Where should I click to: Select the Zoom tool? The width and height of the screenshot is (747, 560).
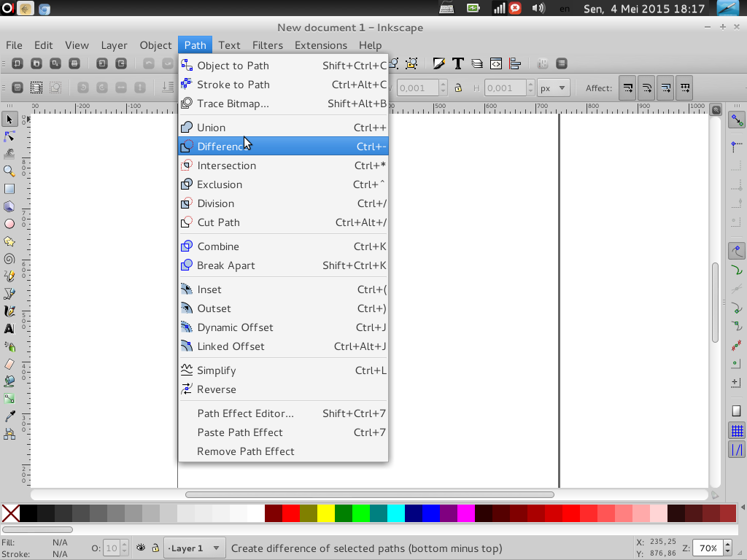[10, 171]
